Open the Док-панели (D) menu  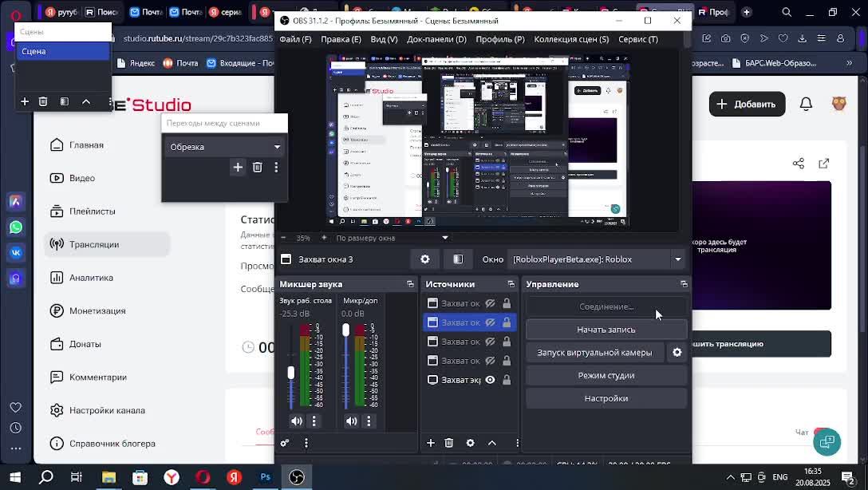pos(436,39)
